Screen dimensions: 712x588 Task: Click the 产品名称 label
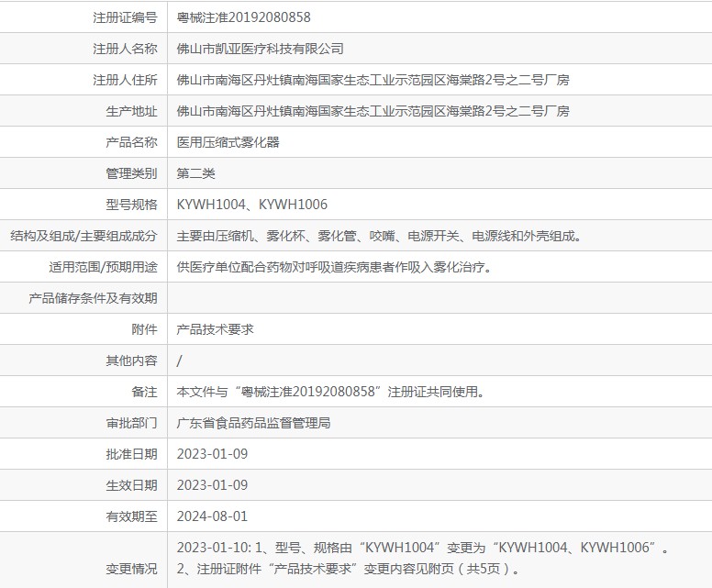131,142
